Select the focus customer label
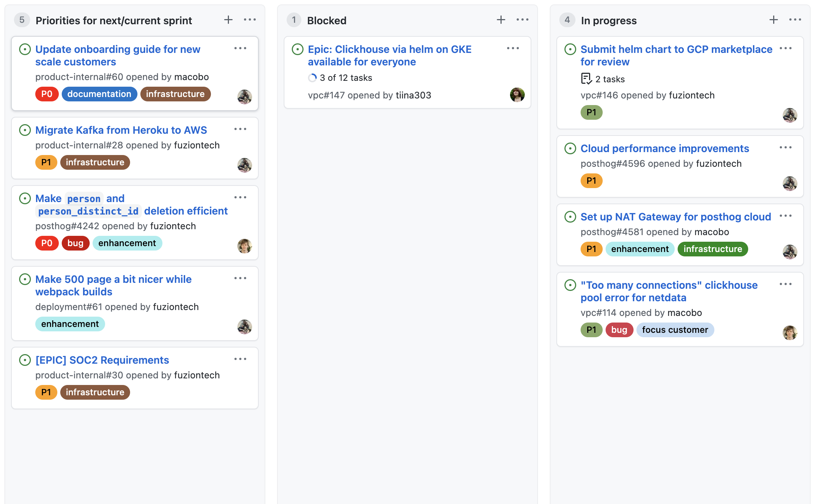The width and height of the screenshot is (818, 504). (675, 330)
